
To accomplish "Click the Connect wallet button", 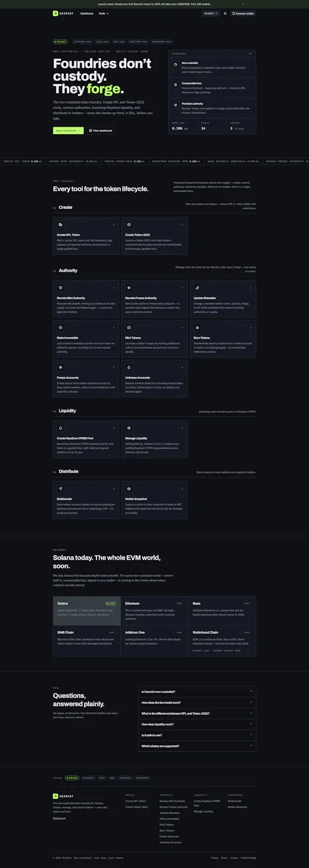I will (243, 13).
